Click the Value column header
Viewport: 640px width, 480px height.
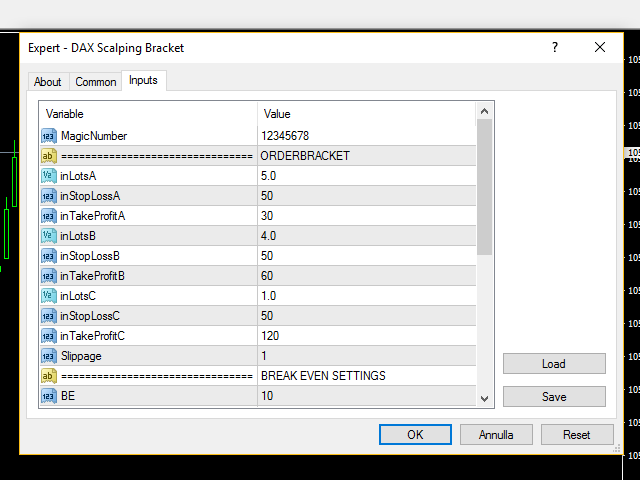point(367,114)
